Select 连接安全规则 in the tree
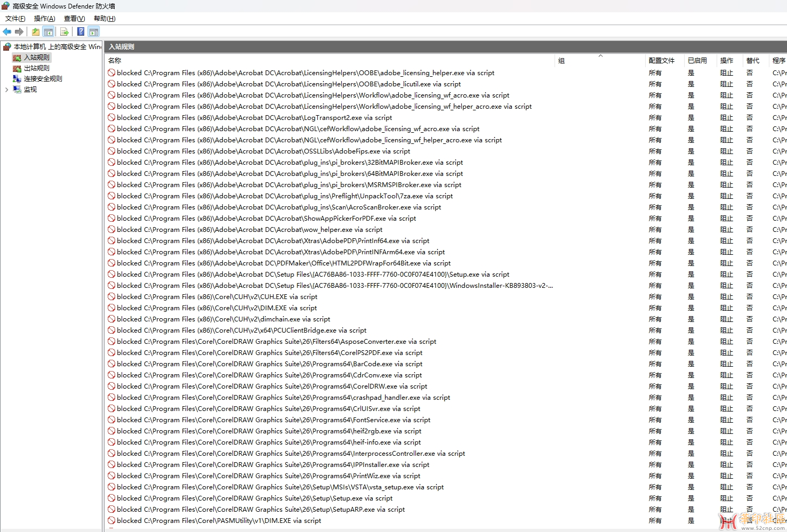This screenshot has width=787, height=532. (43, 79)
